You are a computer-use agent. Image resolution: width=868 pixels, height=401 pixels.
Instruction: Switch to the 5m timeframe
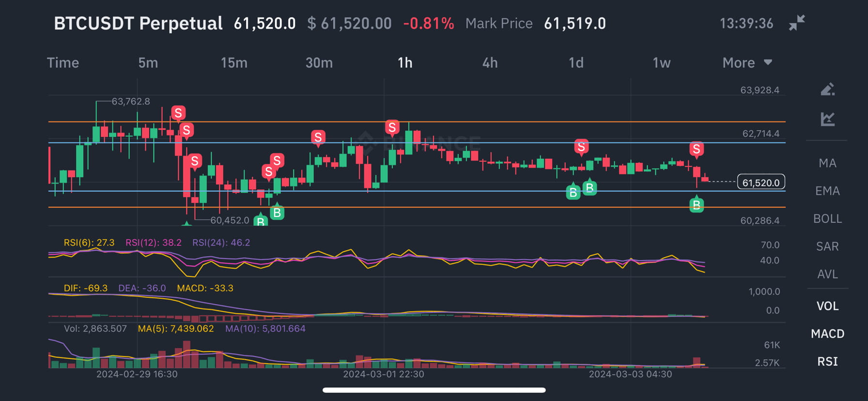148,63
